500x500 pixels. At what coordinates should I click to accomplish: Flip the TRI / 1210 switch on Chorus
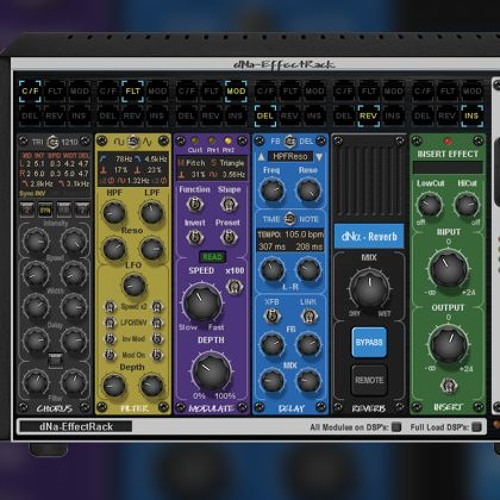click(x=53, y=142)
